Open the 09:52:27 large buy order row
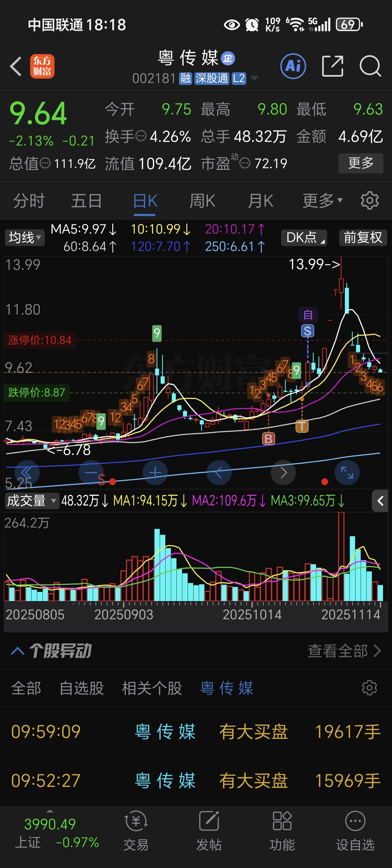The image size is (392, 868). [x=196, y=781]
